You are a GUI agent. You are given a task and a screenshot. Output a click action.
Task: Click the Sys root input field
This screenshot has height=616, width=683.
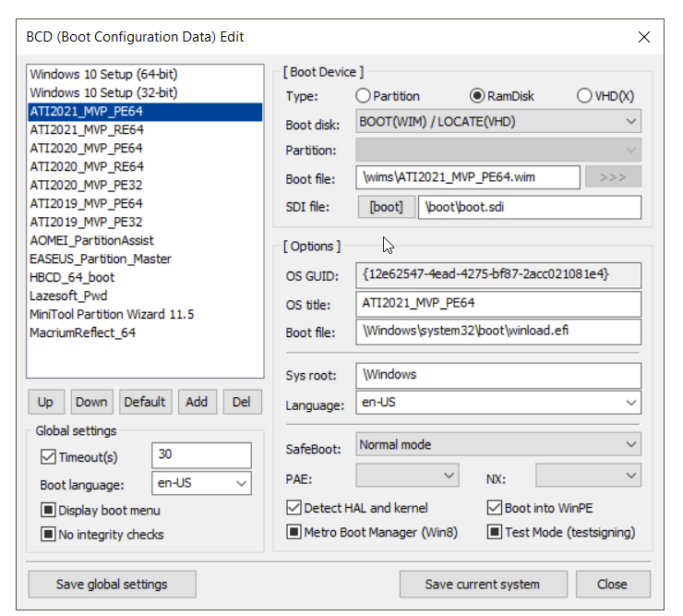[x=498, y=375]
